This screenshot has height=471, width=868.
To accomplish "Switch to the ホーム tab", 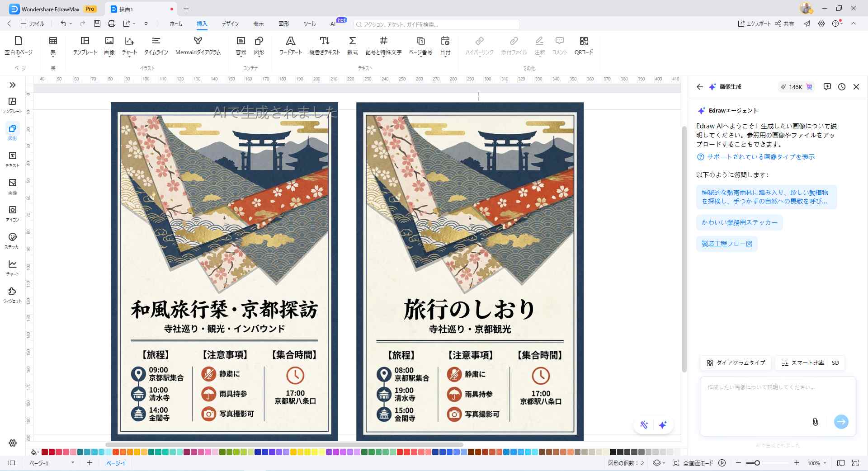I will (x=175, y=24).
